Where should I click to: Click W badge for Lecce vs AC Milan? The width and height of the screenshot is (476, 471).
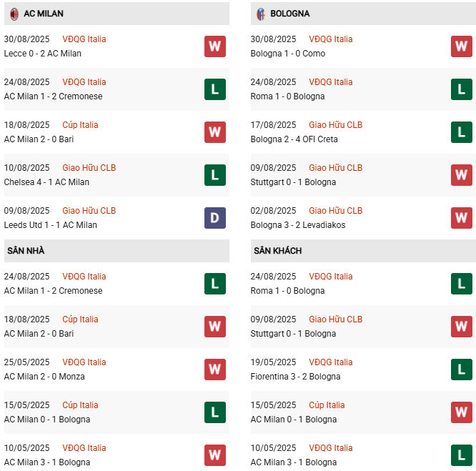click(214, 46)
